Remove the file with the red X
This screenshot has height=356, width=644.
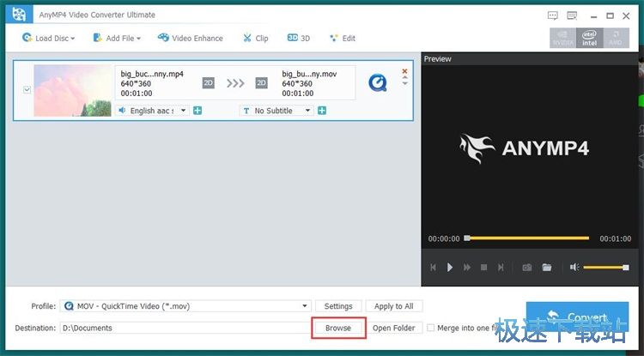coord(404,71)
